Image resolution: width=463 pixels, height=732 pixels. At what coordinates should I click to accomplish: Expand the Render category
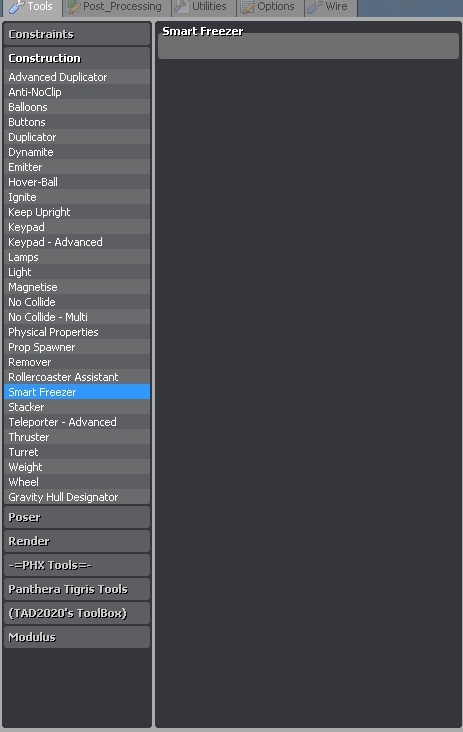coord(77,541)
